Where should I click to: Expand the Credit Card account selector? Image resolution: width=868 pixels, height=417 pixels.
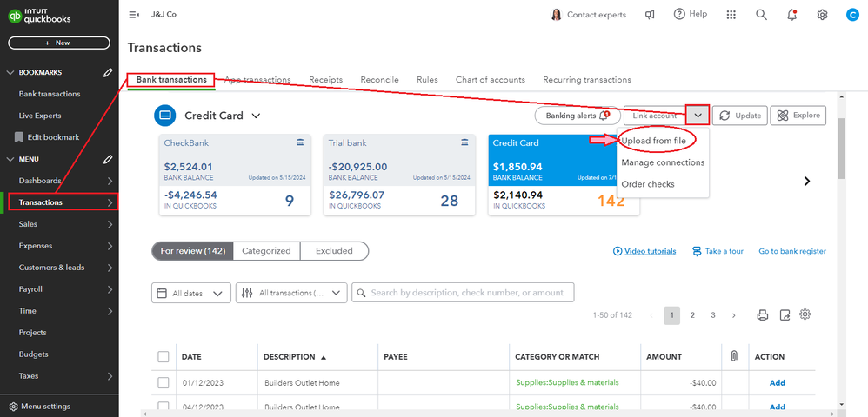(x=256, y=116)
